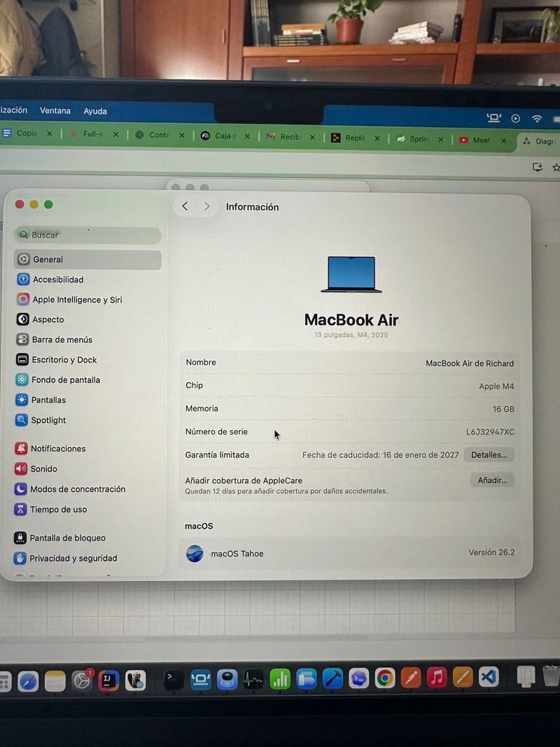
Task: Click Detalles button for Garantía limitada
Action: coord(489,455)
